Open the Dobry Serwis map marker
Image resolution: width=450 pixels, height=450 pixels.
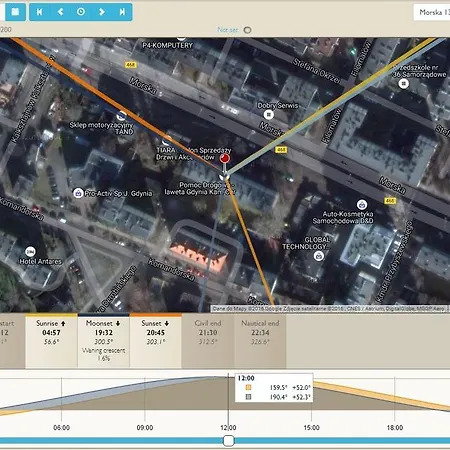click(269, 115)
